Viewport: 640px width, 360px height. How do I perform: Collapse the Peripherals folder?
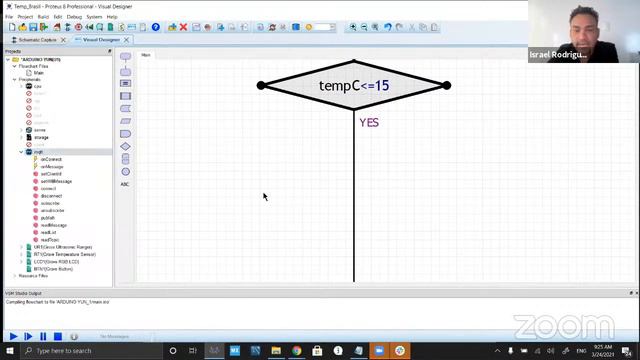pos(15,80)
